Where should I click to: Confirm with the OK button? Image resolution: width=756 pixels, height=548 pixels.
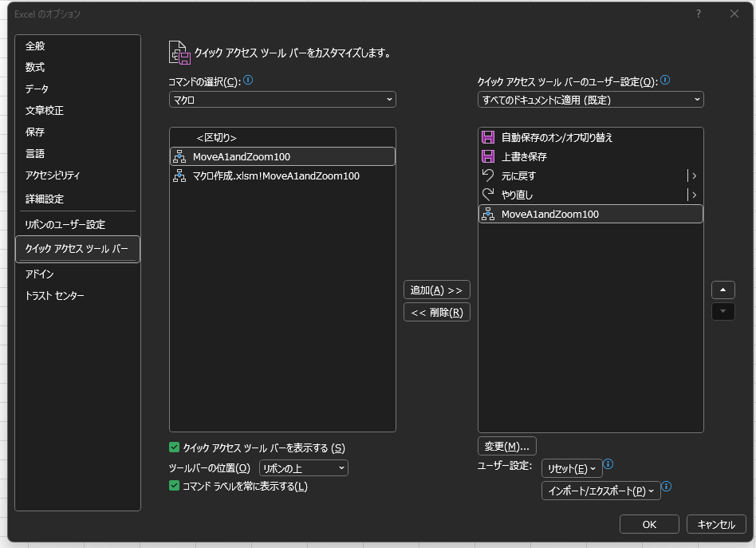click(649, 524)
